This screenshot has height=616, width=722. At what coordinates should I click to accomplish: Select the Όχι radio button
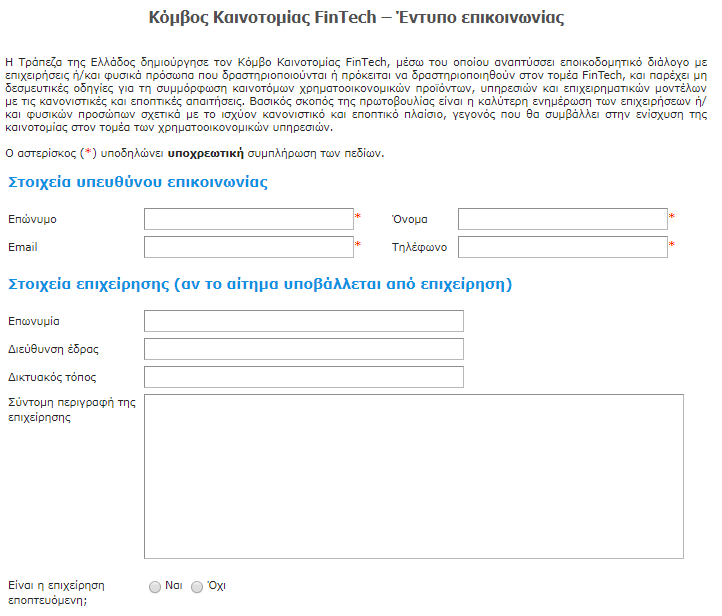tap(197, 587)
